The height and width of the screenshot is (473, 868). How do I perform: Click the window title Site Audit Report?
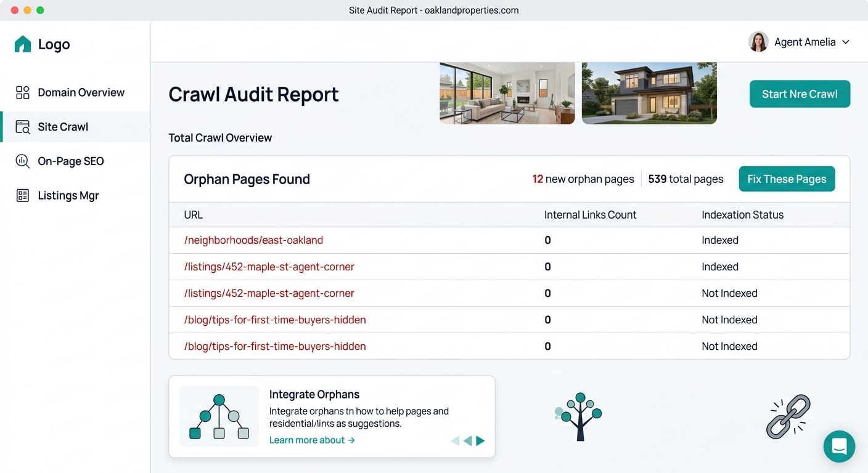(433, 10)
